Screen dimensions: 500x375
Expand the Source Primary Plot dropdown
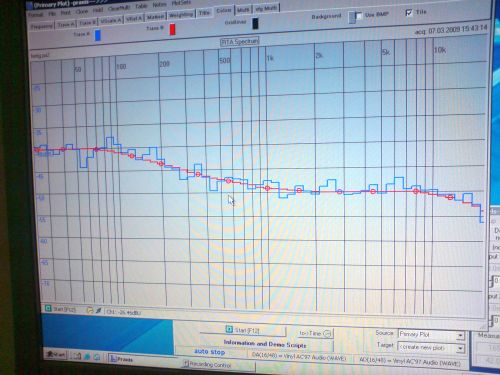460,335
